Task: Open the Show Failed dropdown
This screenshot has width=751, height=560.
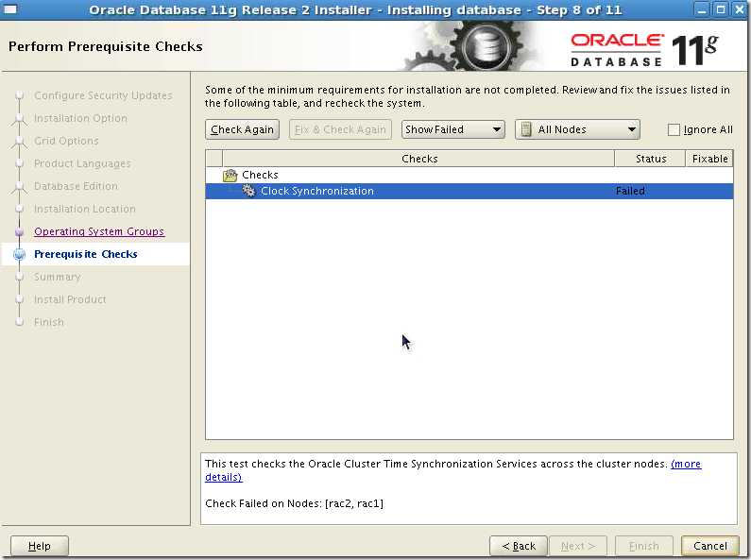Action: pyautogui.click(x=453, y=129)
